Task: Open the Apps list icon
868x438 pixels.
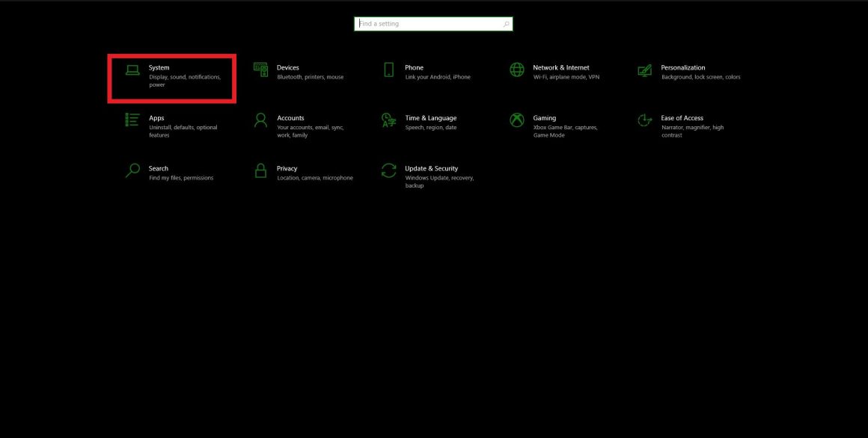Action: coord(132,120)
